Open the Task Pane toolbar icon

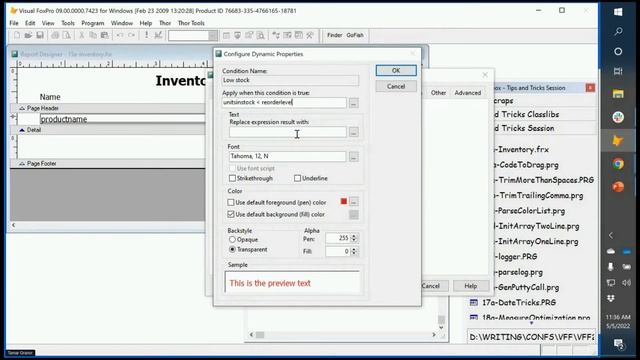pos(299,36)
